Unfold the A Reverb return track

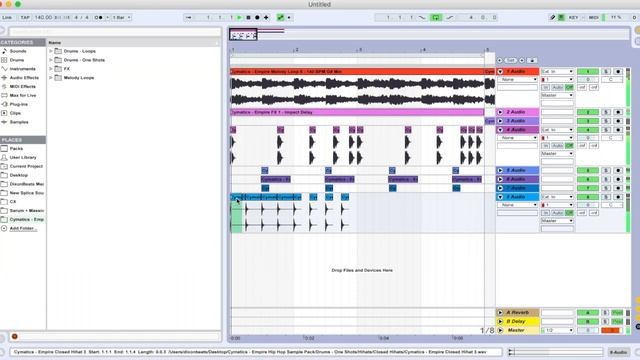(x=500, y=313)
